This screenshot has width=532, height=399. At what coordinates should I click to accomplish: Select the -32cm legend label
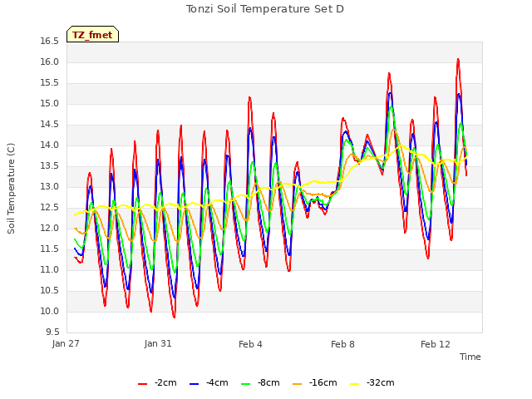381,382
